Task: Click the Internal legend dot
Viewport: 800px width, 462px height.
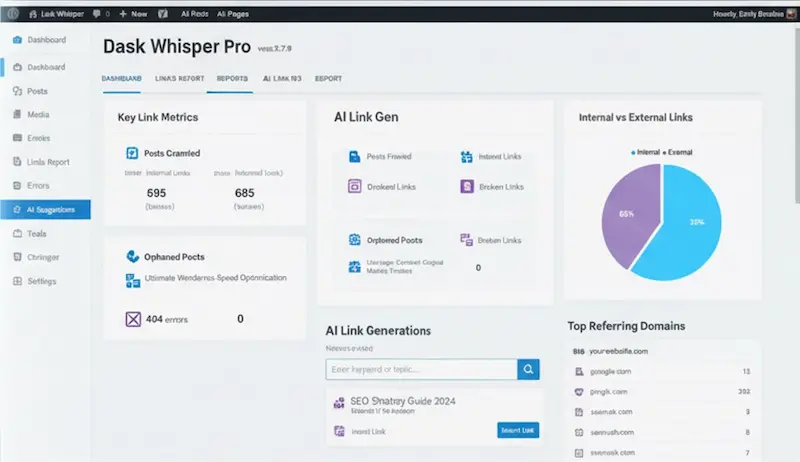Action: coord(633,152)
